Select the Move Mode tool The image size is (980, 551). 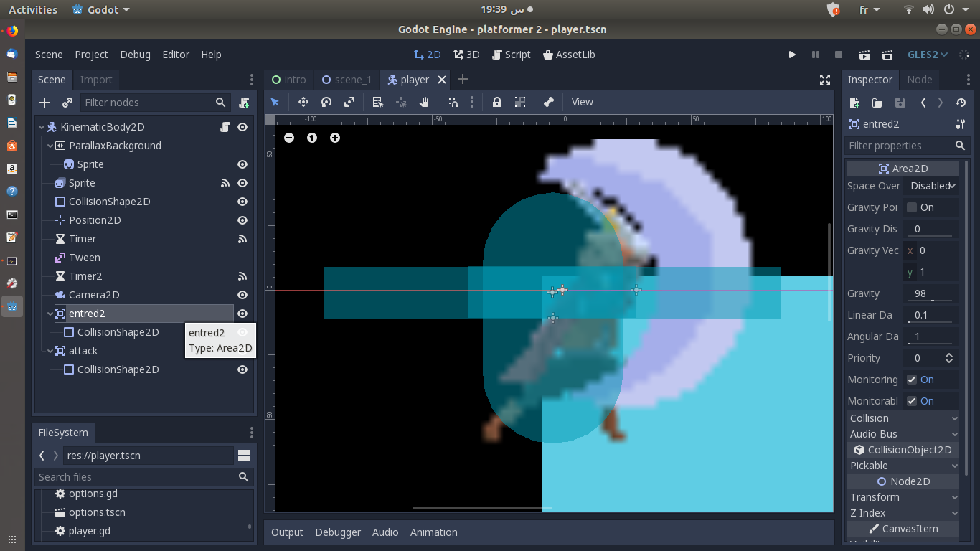(303, 102)
